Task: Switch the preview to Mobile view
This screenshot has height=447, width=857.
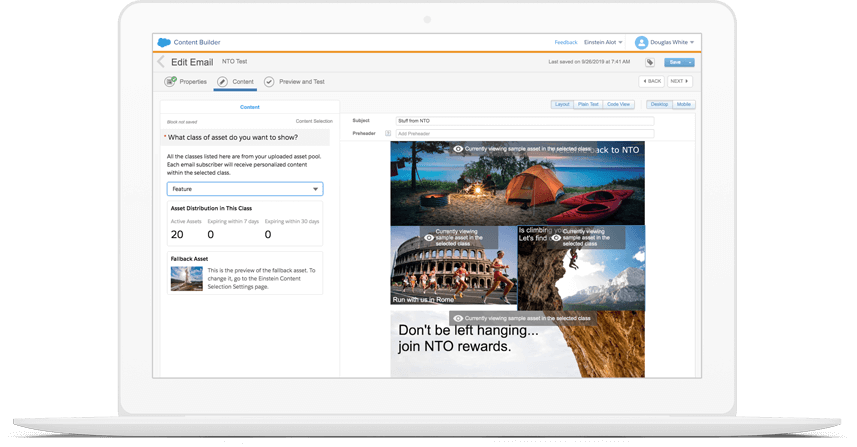Action: 684,104
